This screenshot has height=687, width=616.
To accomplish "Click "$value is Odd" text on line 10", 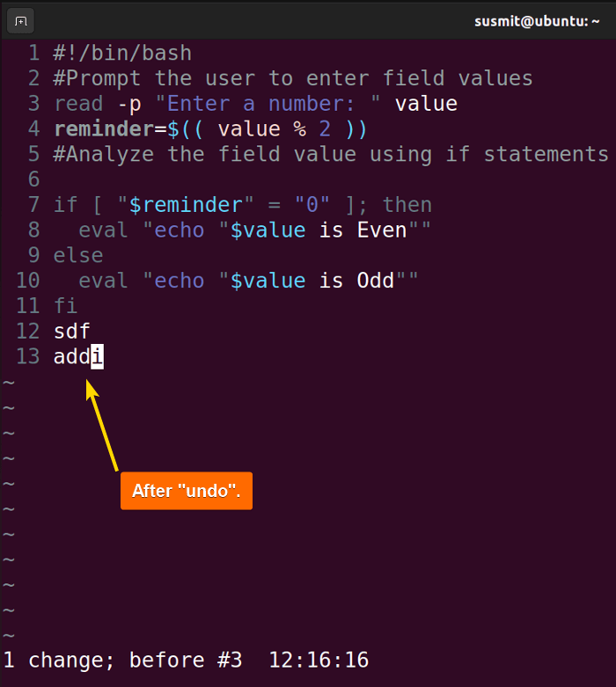I will (x=312, y=281).
